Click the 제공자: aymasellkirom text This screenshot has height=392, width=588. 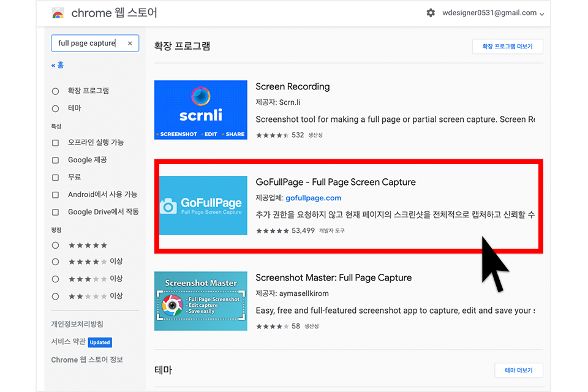tap(292, 294)
